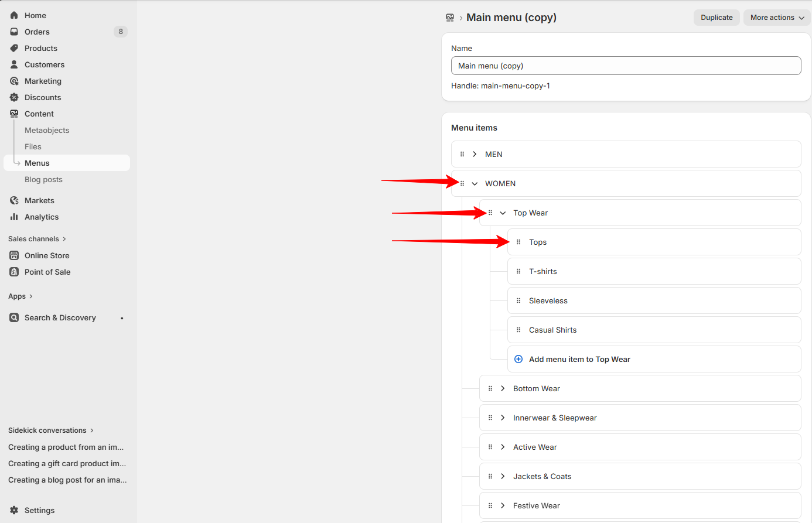Expand the MEN menu item
Viewport: 812px width, 523px height.
(475, 154)
